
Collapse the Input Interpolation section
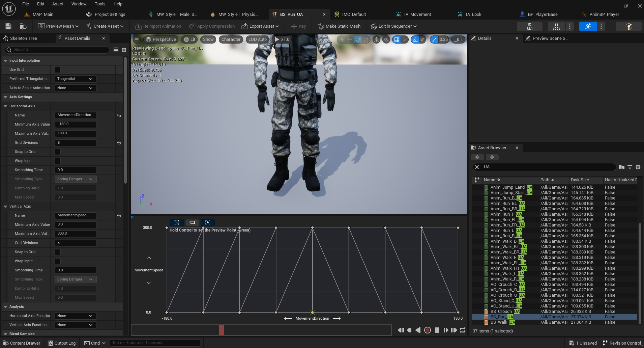5,61
